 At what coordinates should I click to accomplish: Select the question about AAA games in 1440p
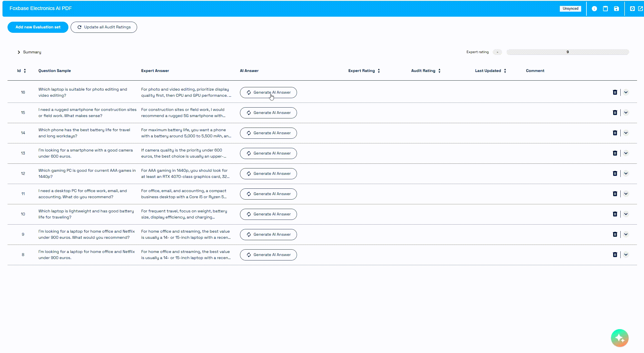(x=87, y=173)
